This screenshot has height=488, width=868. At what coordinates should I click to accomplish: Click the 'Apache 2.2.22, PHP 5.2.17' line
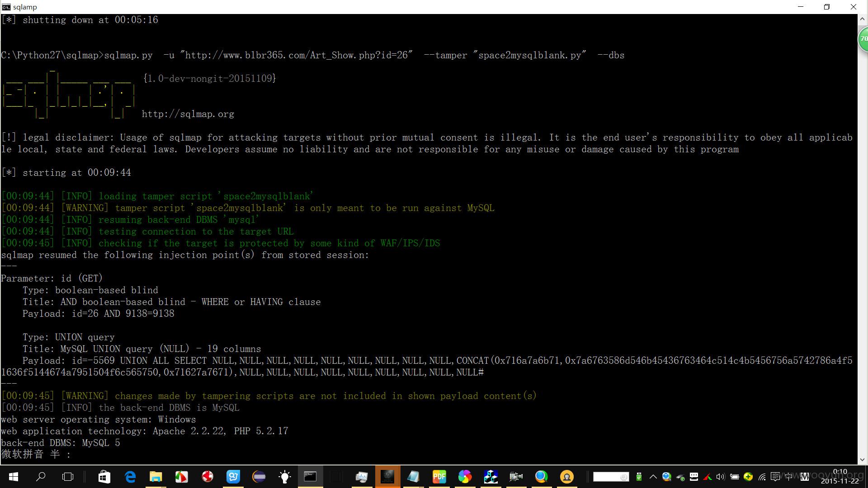point(220,431)
